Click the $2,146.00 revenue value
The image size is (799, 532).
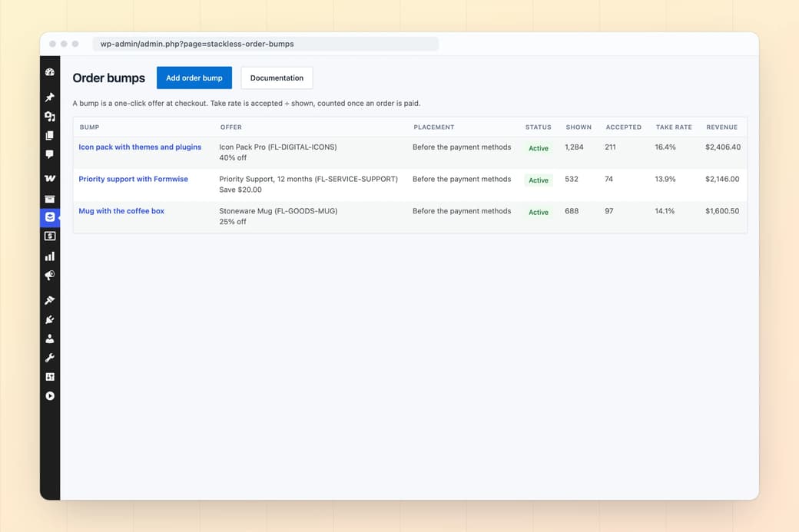click(722, 179)
